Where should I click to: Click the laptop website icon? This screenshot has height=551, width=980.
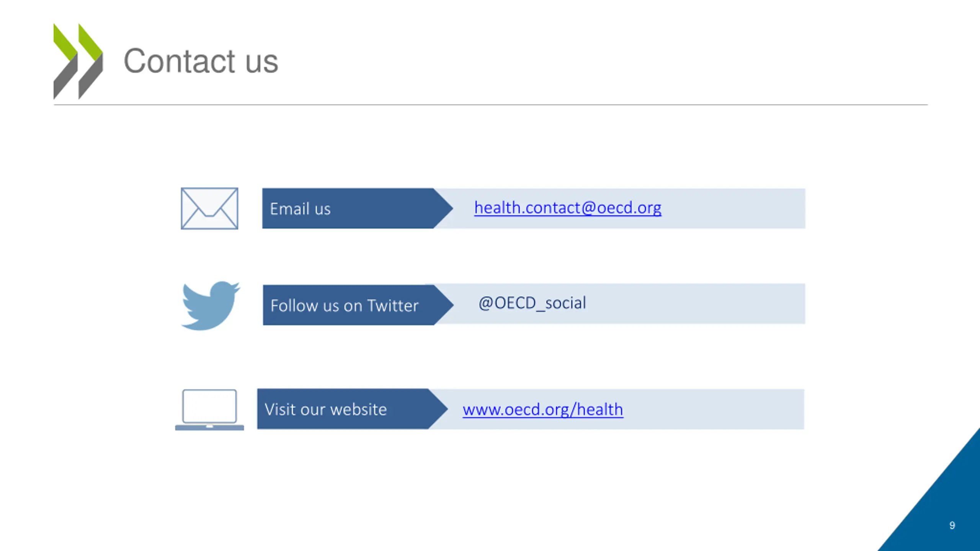pos(209,410)
